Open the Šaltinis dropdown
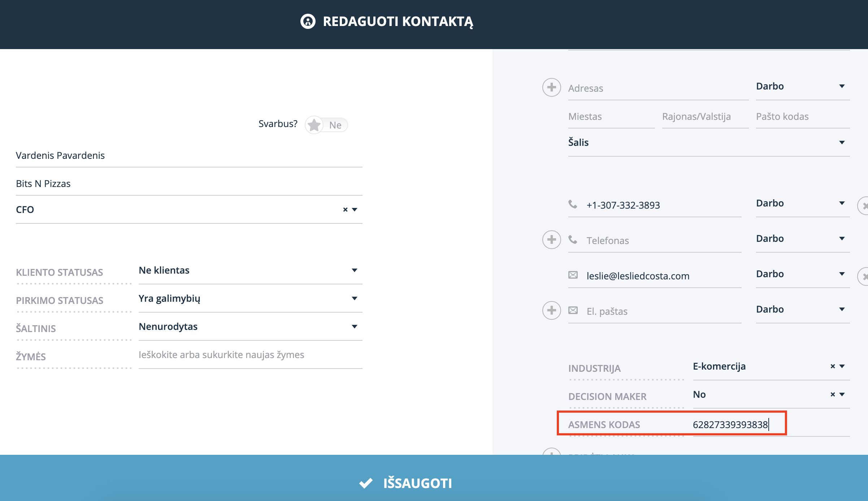Image resolution: width=868 pixels, height=501 pixels. [251, 327]
